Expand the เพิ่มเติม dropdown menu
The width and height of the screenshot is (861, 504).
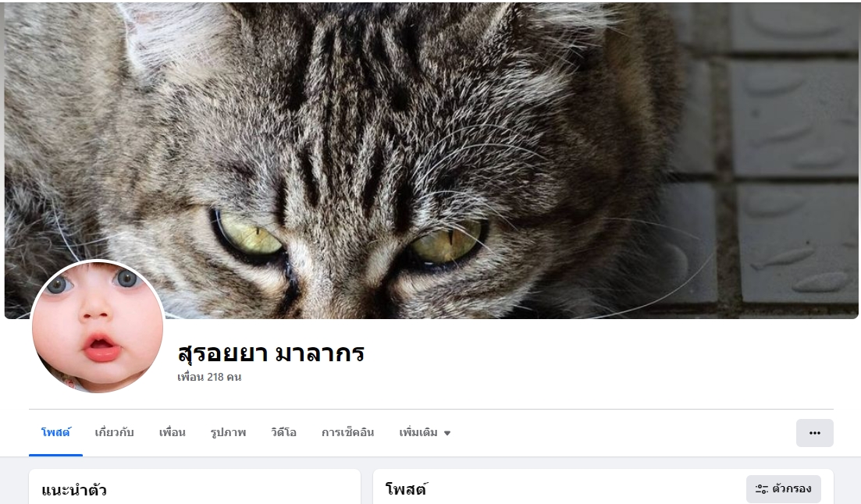coord(425,433)
